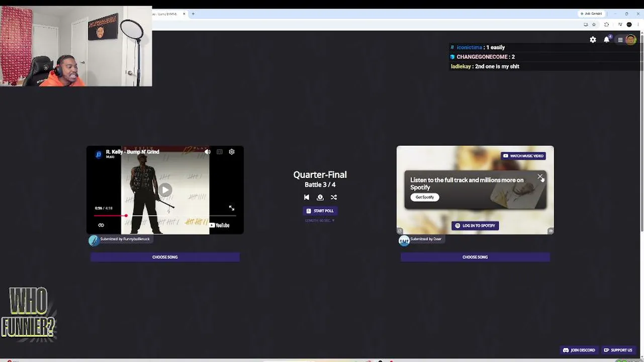Open Chrome extensions puzzle icon
644x362 pixels.
pos(606,24)
